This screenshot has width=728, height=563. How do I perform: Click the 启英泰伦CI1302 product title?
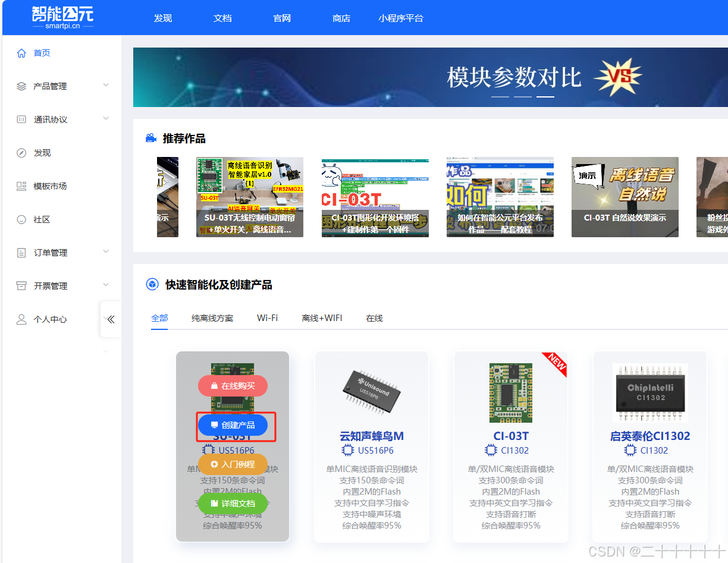[650, 436]
